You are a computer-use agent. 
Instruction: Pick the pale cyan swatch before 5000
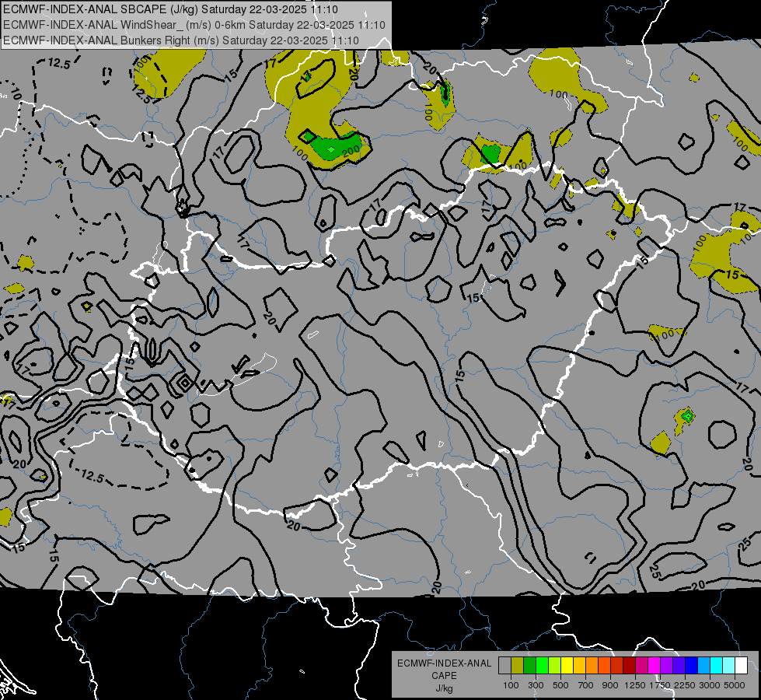tap(728, 666)
